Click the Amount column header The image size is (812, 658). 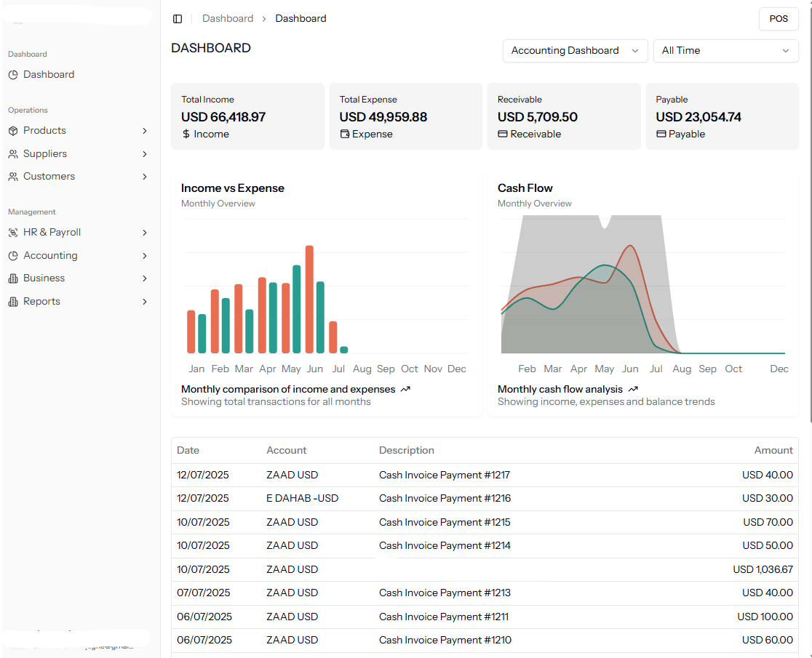pos(773,451)
